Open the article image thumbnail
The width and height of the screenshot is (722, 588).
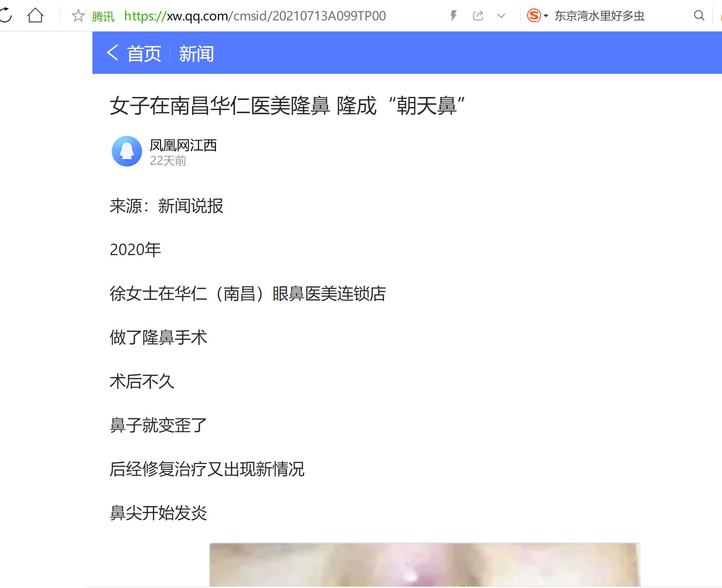[x=425, y=565]
